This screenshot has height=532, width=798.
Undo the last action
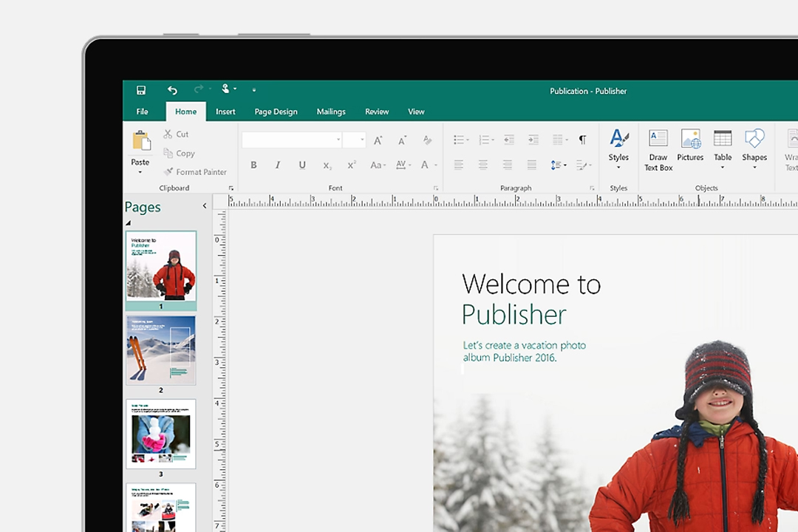172,90
